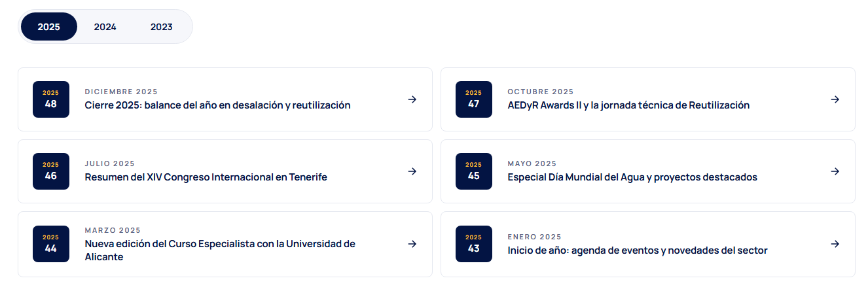Switch to the 2023 year tab
This screenshot has height=291, width=868.
[x=162, y=27]
